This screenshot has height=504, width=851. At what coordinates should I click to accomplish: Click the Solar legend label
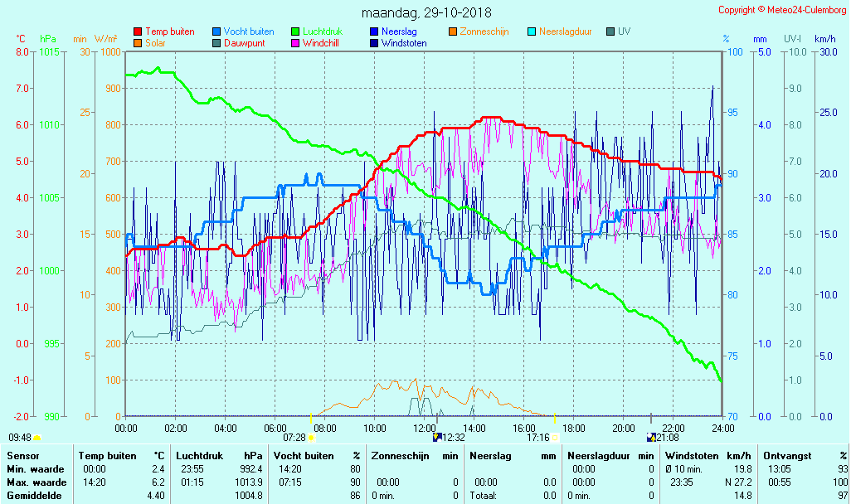coord(158,43)
